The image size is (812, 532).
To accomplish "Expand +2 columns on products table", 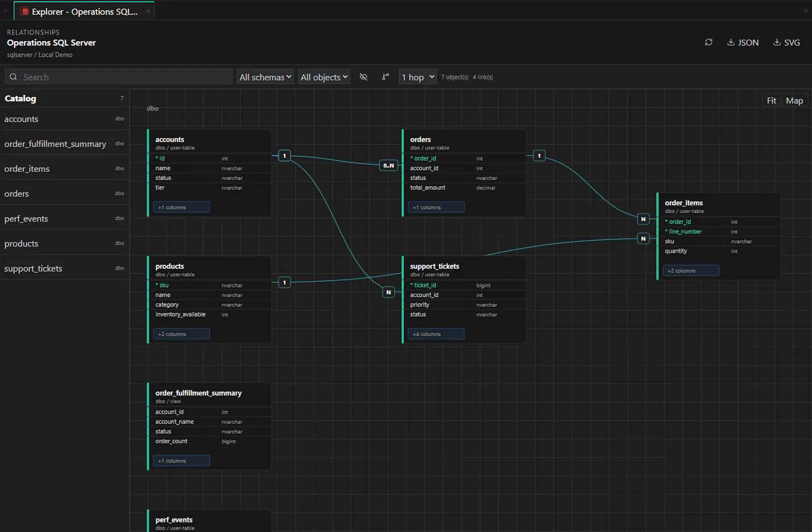I will coord(182,334).
